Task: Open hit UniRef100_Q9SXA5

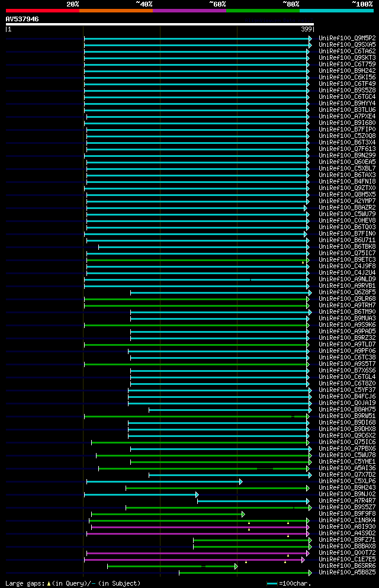Action: (x=347, y=44)
